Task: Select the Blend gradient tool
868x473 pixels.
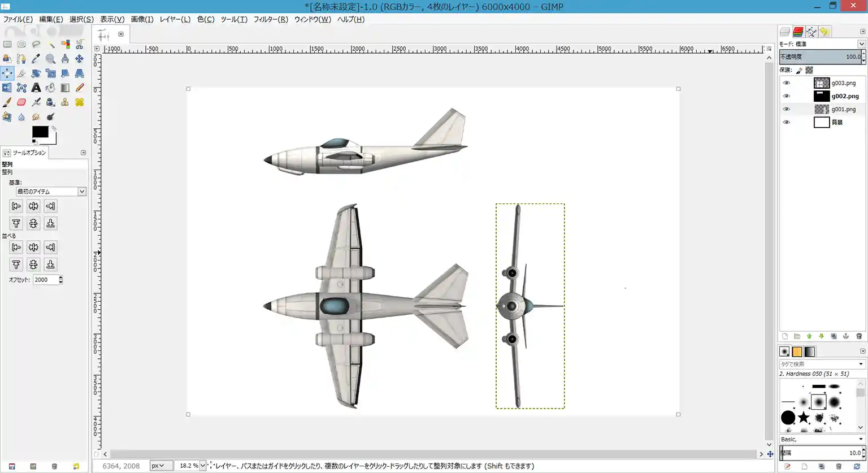Action: (65, 88)
